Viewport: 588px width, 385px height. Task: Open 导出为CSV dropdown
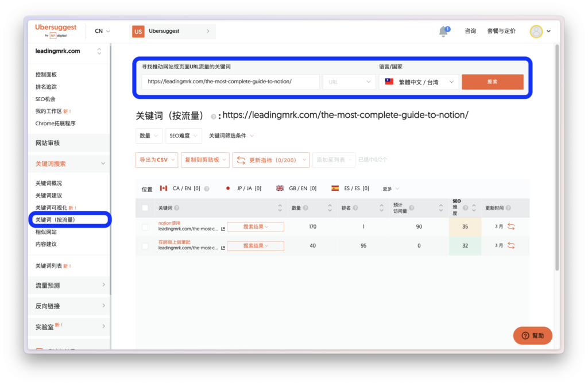157,160
